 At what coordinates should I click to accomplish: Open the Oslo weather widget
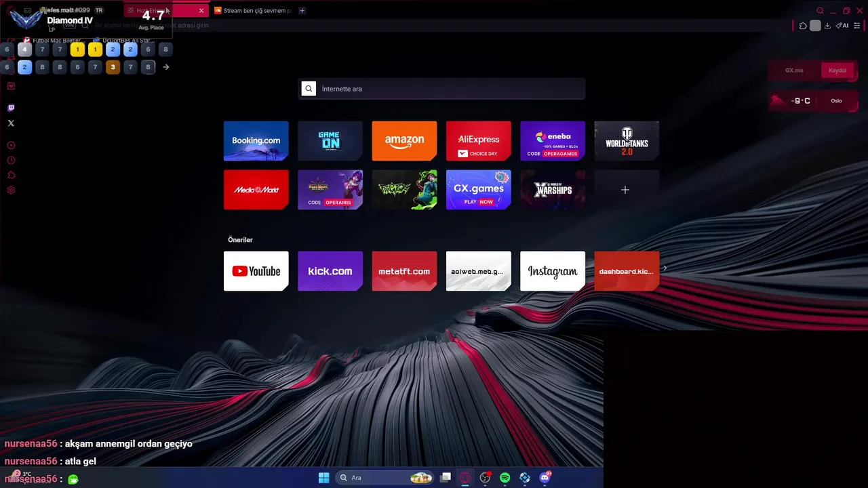(813, 101)
